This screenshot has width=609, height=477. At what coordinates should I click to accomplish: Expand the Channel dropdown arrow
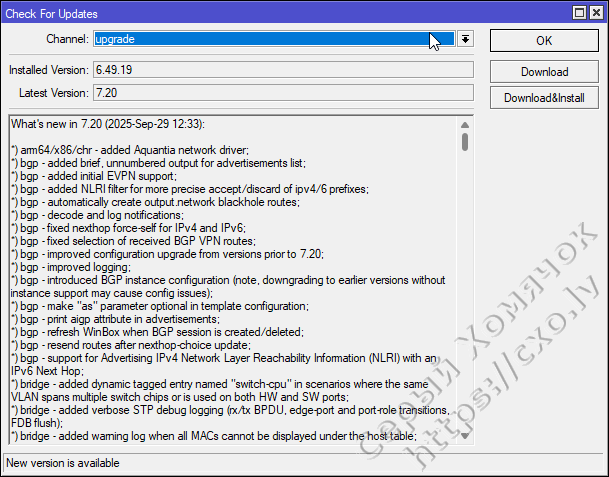coord(465,39)
